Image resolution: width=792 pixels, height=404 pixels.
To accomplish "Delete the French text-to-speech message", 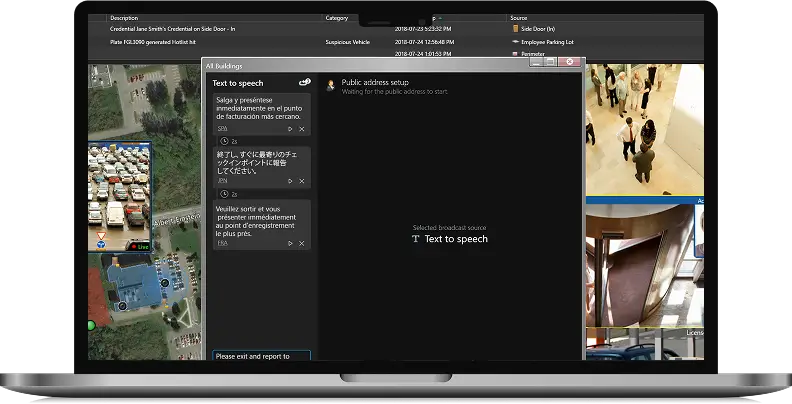I will coord(302,243).
